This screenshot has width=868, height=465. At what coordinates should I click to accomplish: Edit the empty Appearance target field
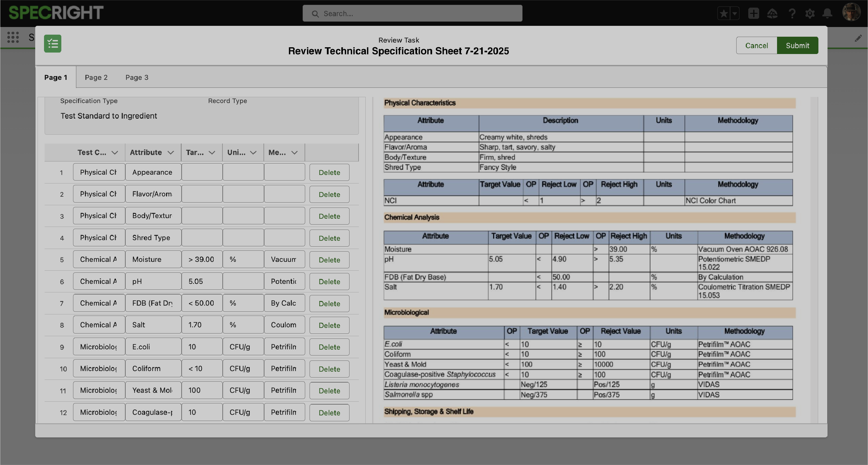point(202,172)
